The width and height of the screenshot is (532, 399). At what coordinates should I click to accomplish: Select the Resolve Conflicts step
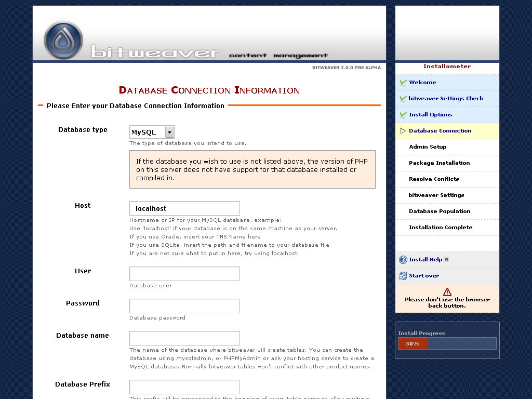point(434,179)
